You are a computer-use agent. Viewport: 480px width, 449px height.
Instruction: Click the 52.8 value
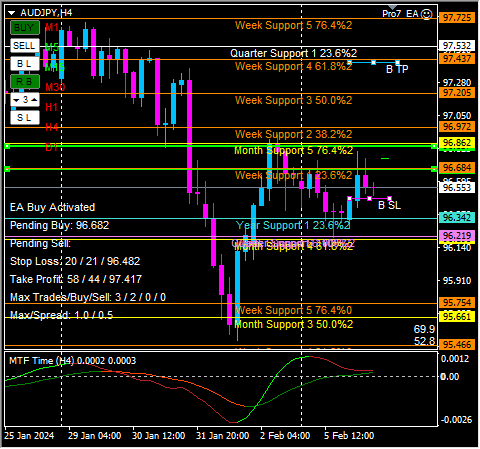click(x=424, y=341)
